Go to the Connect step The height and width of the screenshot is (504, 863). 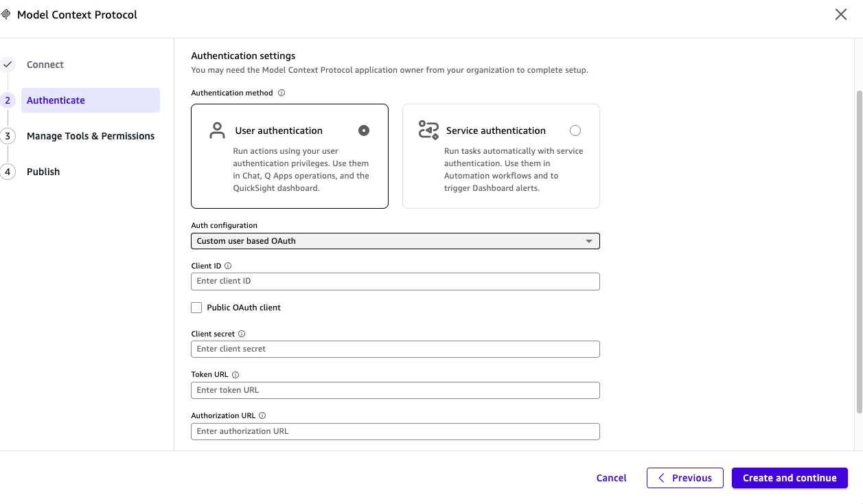pos(45,65)
